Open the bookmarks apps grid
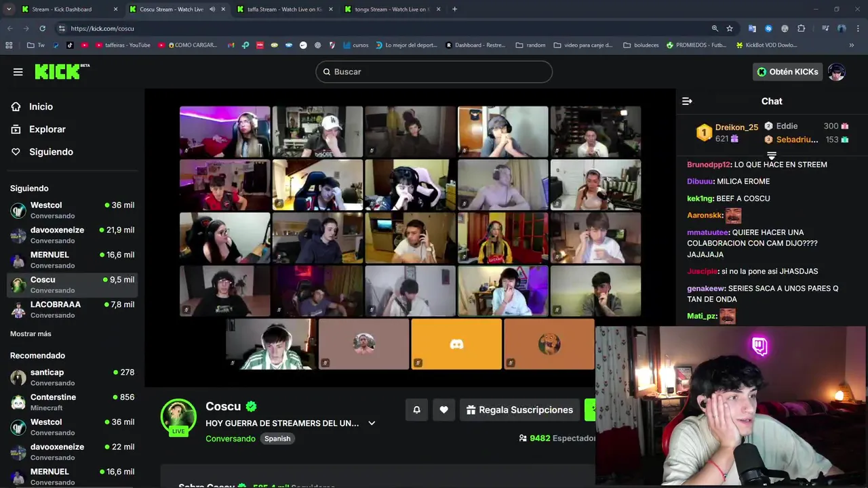This screenshot has height=488, width=868. click(x=9, y=45)
